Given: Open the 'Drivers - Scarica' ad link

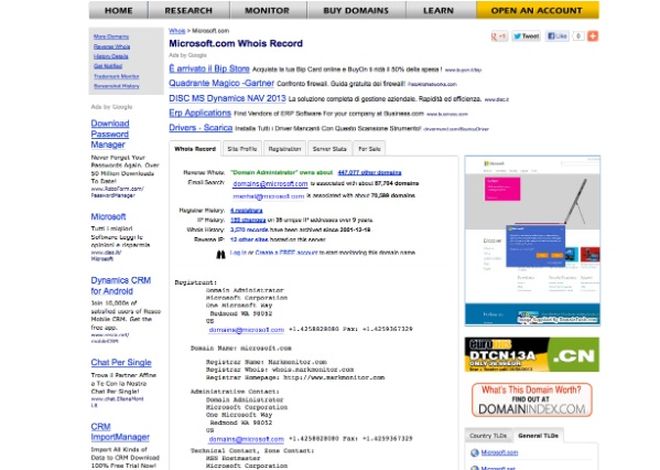Looking at the screenshot, I should click(x=201, y=127).
